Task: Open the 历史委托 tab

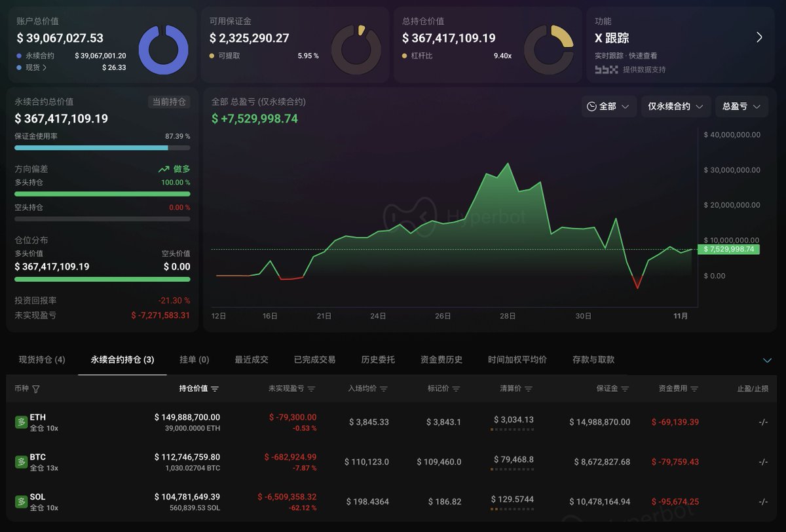Action: [378, 360]
